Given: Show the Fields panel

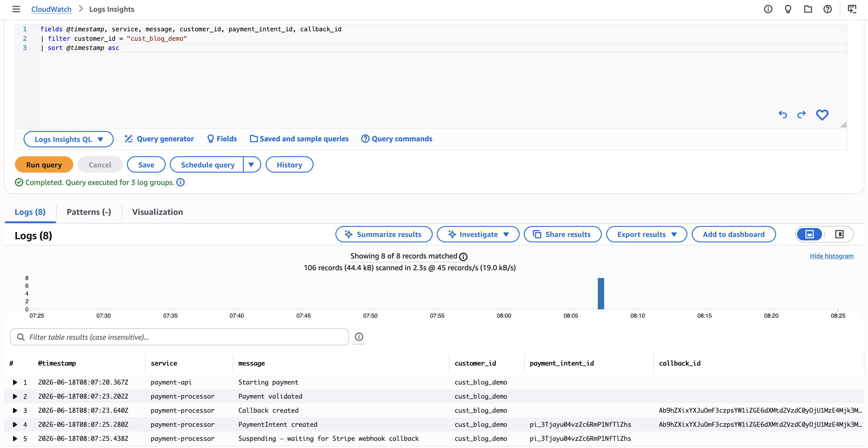Looking at the screenshot, I should (x=222, y=138).
